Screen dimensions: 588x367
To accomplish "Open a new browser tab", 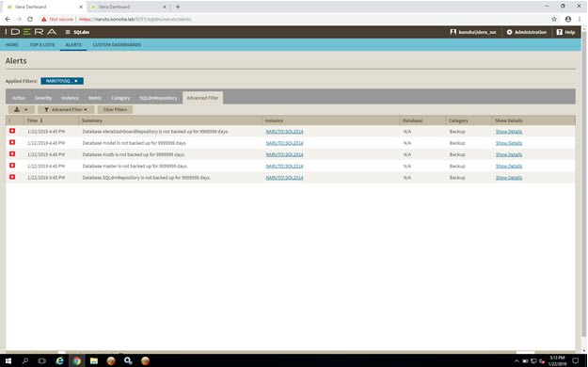I will click(178, 7).
